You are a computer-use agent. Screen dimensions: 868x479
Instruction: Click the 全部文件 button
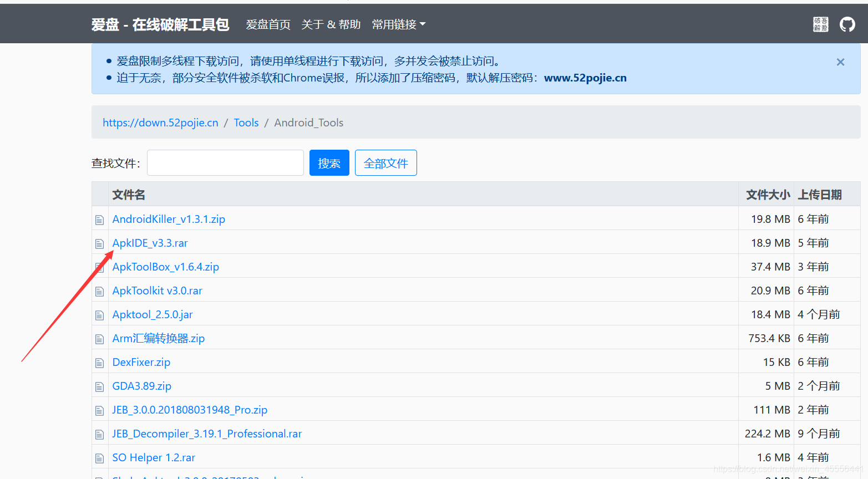point(385,162)
